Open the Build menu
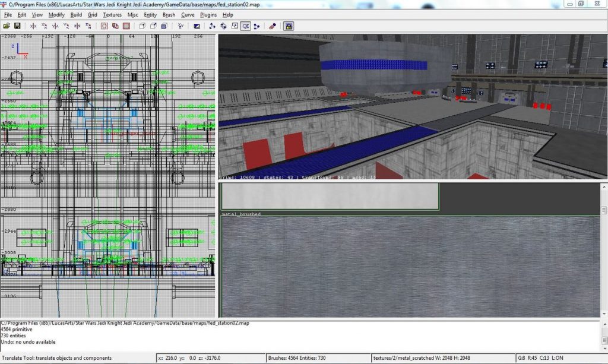 (76, 15)
